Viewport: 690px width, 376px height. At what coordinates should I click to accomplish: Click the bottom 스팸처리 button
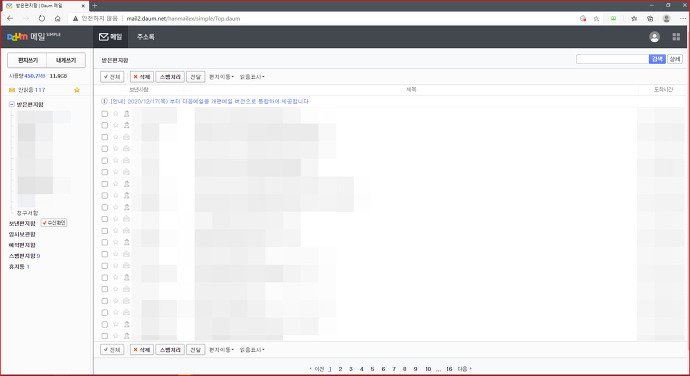coord(170,350)
